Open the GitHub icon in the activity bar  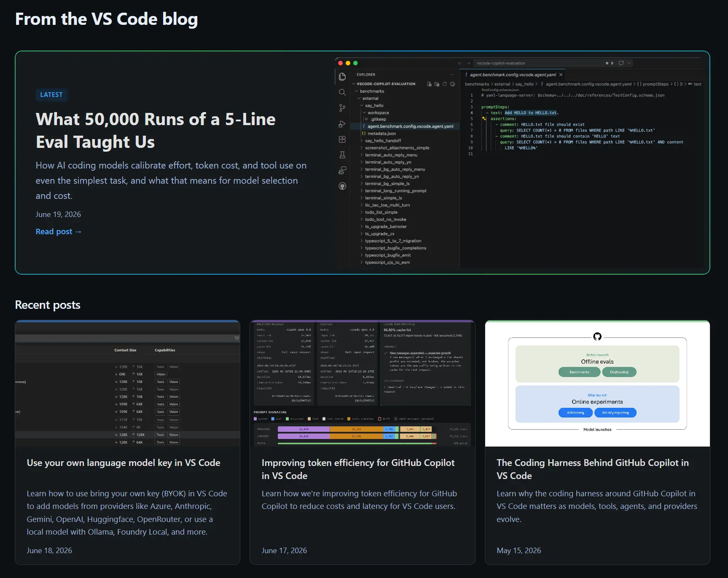point(342,186)
